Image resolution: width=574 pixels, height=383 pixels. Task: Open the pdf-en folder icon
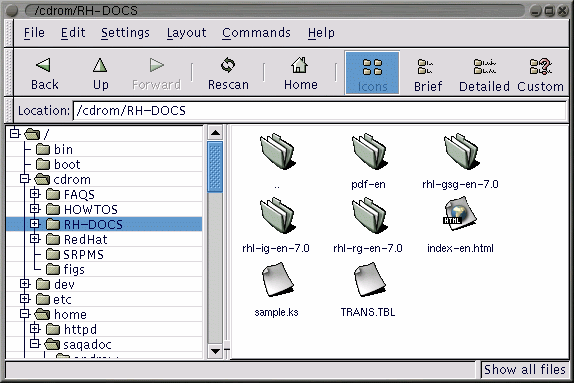[x=369, y=151]
